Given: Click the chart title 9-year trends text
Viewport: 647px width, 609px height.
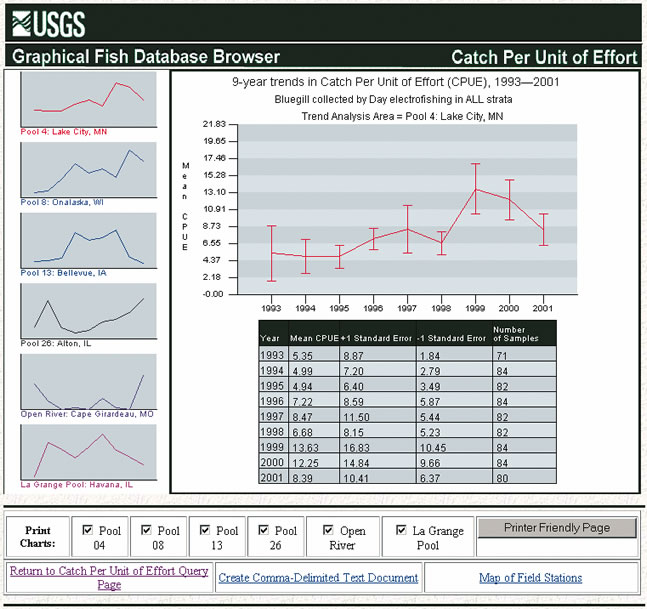Looking at the screenshot, I should click(x=395, y=82).
